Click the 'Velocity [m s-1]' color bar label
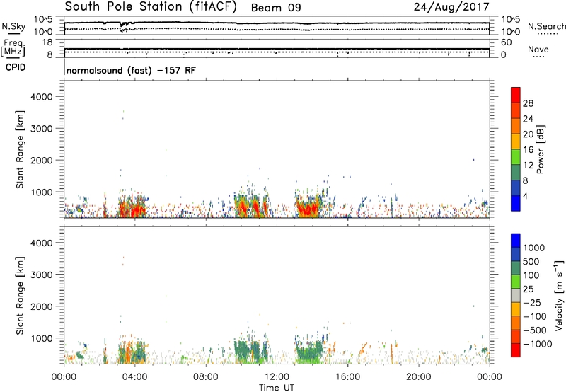The height and width of the screenshot is (392, 566). pos(559,295)
